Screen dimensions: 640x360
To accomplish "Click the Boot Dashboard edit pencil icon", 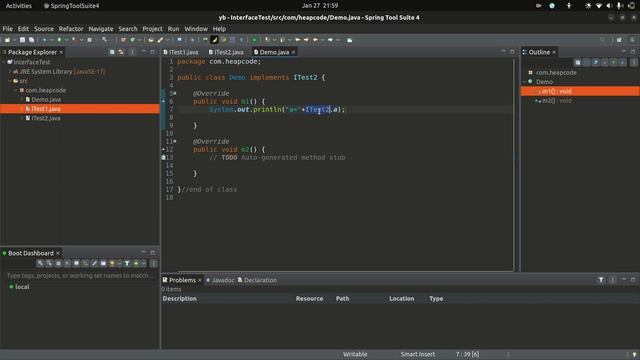I will tap(94, 264).
